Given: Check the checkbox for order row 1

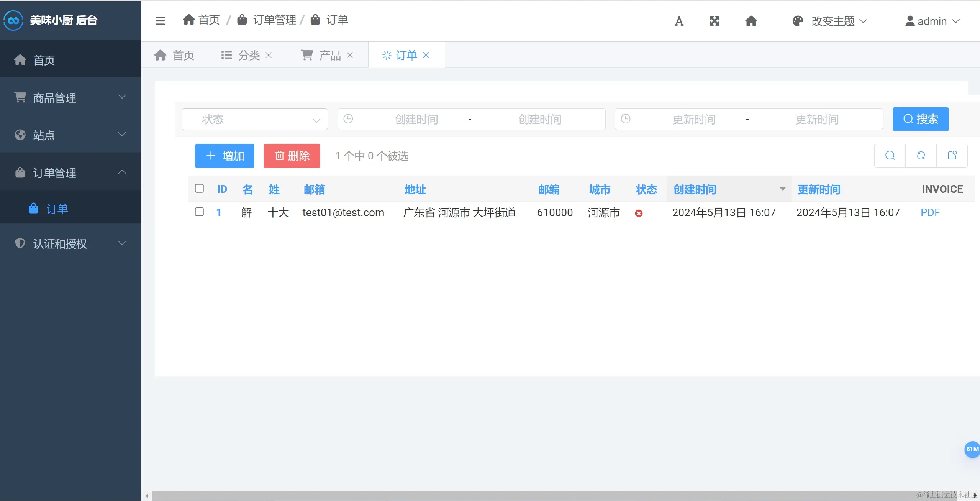Looking at the screenshot, I should [199, 212].
